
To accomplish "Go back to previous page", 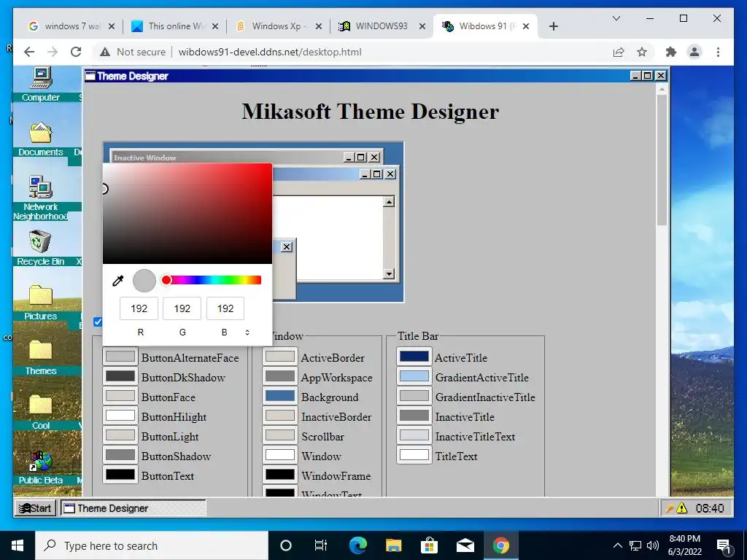I will (x=29, y=52).
